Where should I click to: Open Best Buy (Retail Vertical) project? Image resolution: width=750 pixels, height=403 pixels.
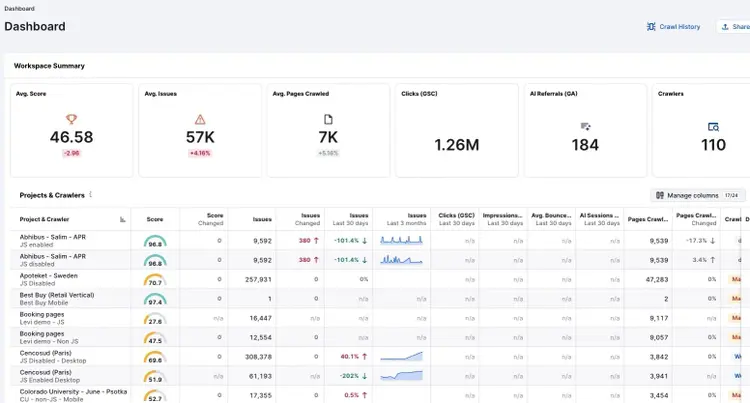click(57, 299)
